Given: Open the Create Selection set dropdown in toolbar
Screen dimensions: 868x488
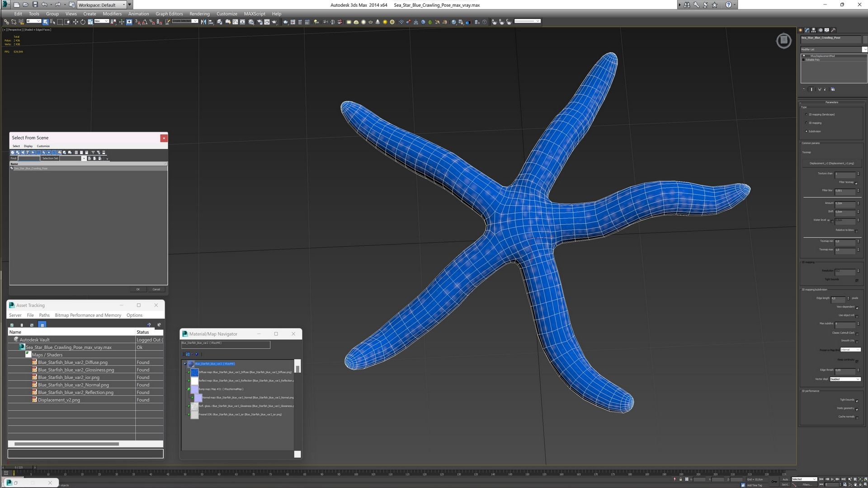Looking at the screenshot, I should click(x=185, y=21).
